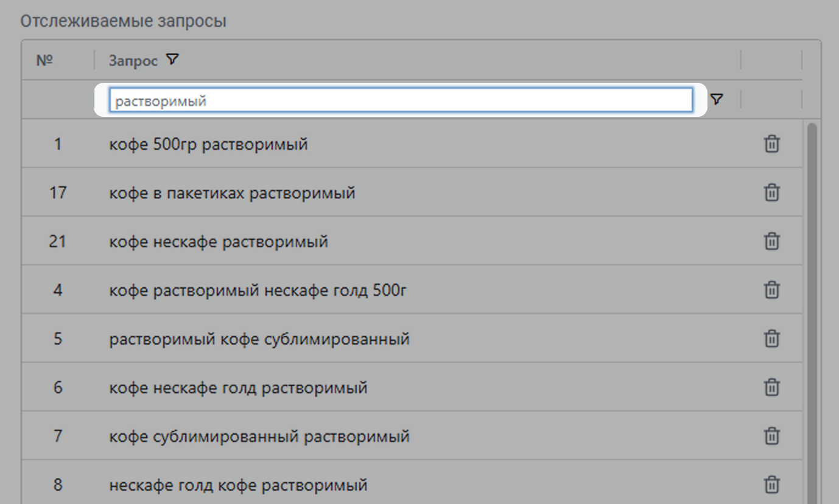The image size is (839, 504).
Task: Delete the query "кофе в пакетиках растворимый"
Action: pos(771,193)
